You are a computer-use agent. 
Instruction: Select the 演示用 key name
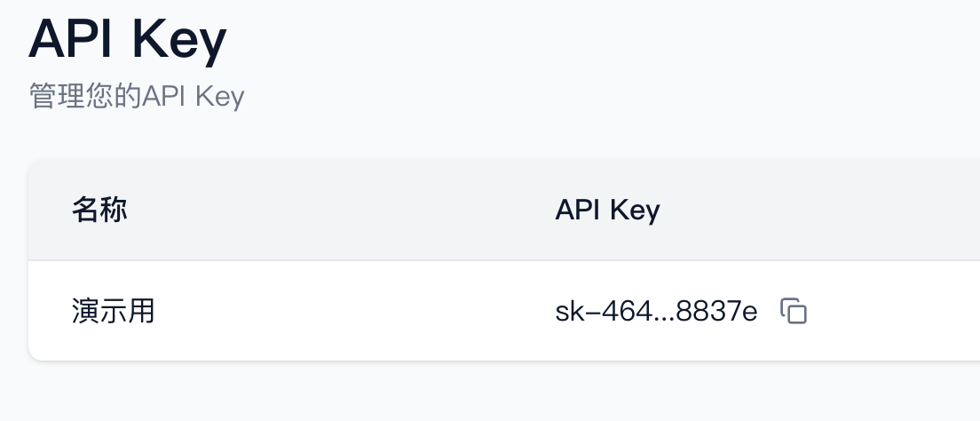coord(114,312)
